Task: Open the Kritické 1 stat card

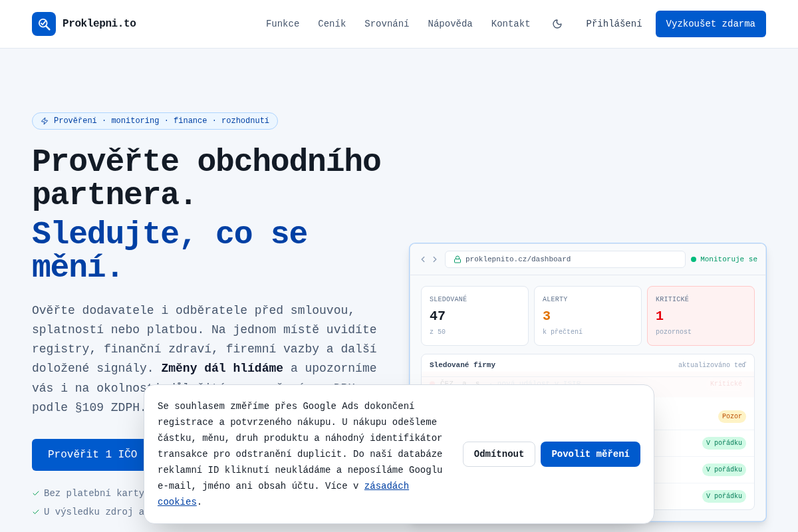Action: point(701,316)
